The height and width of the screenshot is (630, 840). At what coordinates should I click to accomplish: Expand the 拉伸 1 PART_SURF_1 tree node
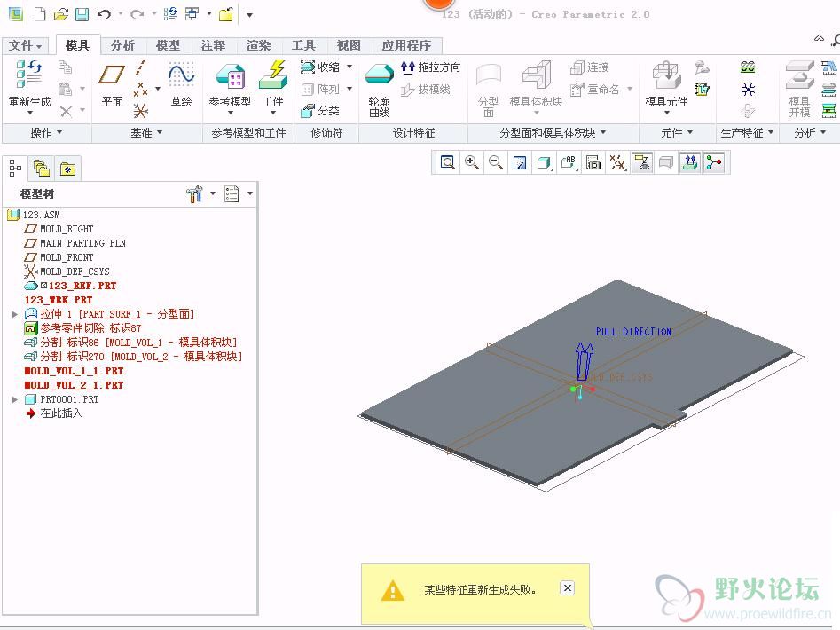pos(14,314)
